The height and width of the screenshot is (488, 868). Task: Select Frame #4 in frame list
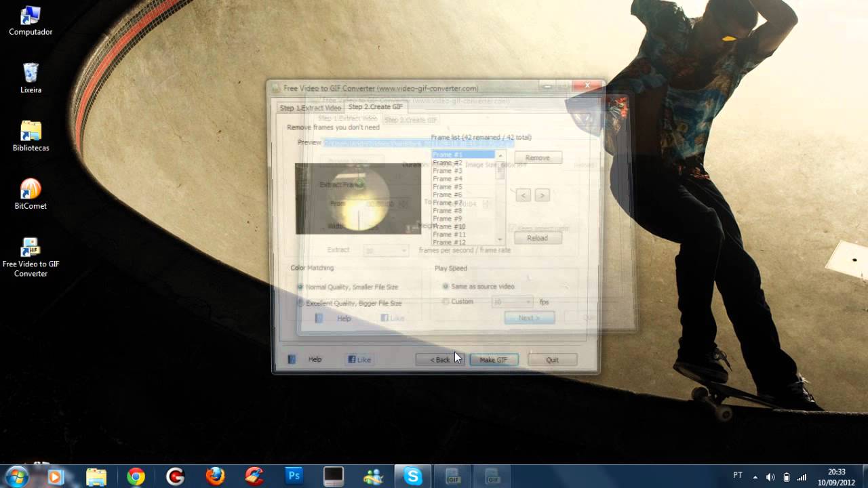tap(464, 179)
